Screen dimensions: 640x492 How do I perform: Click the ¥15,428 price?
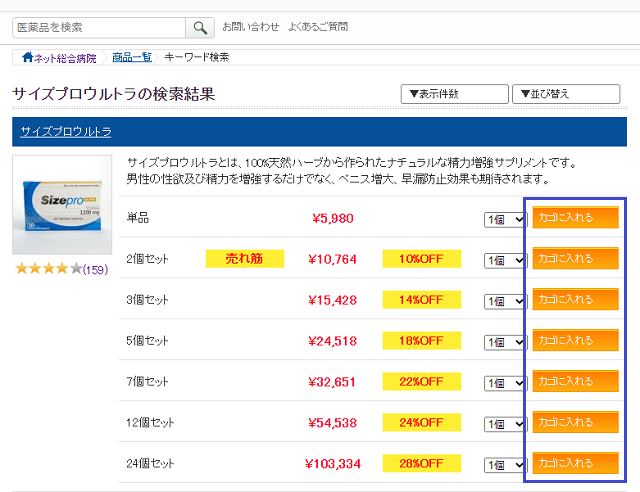click(333, 300)
